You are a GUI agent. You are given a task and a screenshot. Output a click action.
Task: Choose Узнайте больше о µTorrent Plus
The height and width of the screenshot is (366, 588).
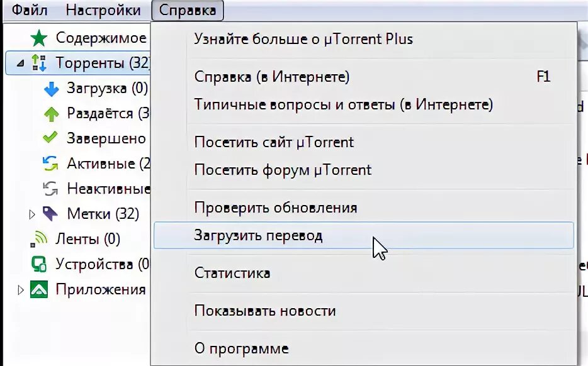pos(363,40)
